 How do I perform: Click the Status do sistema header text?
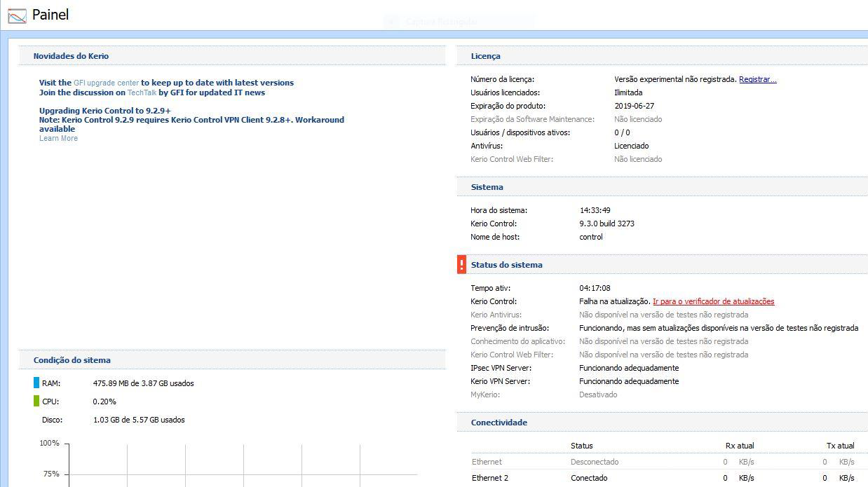[x=506, y=265]
